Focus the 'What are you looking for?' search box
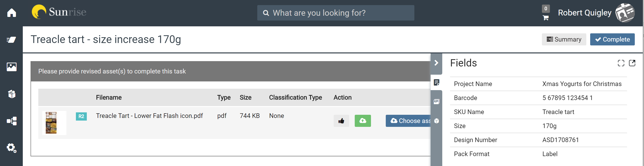Viewport: 644px width, 166px height. (x=336, y=13)
